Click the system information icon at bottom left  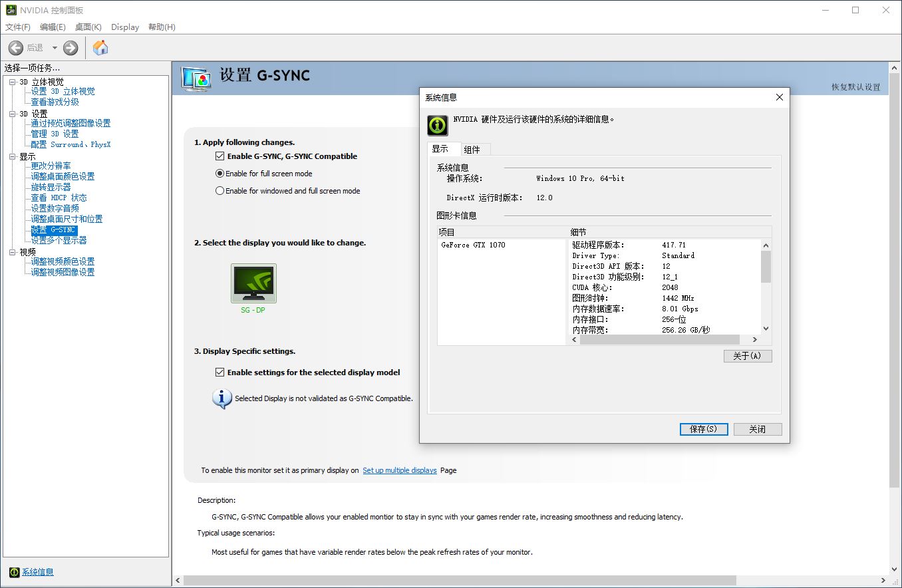(15, 572)
